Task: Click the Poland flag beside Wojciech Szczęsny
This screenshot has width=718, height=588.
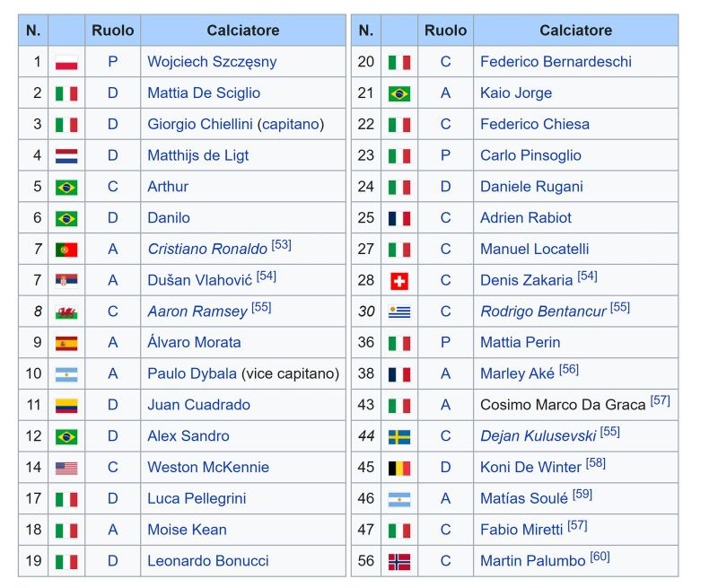Action: (x=66, y=62)
